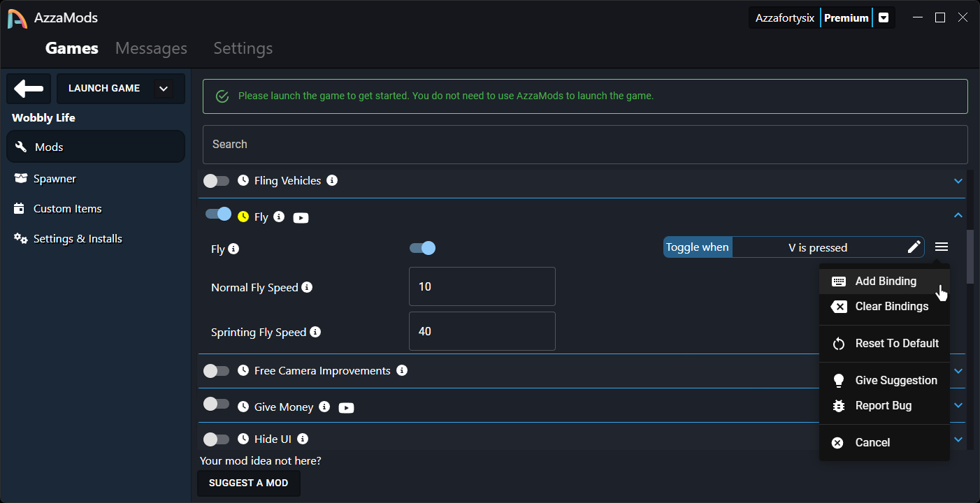Click the back arrow above Wobbly Life
This screenshot has width=980, height=503.
[28, 89]
